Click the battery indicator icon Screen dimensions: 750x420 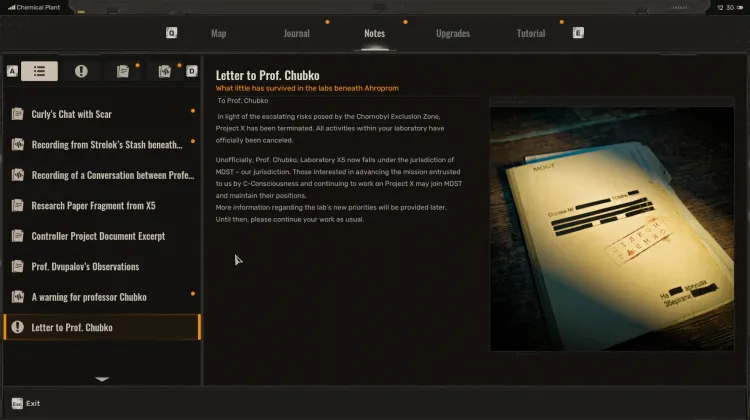pyautogui.click(x=740, y=8)
